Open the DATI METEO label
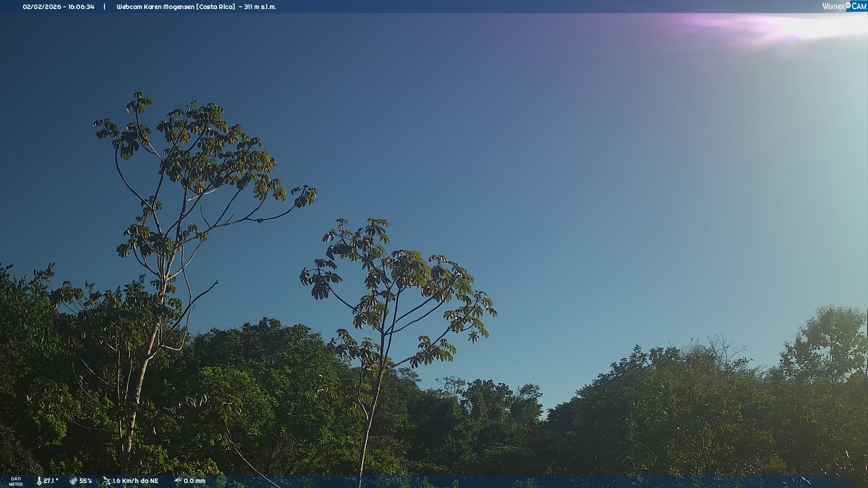868x488 pixels. [16, 481]
